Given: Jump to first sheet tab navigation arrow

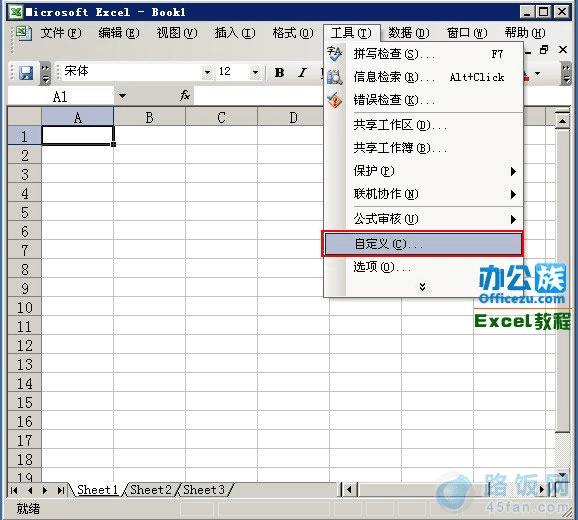Looking at the screenshot, I should tap(14, 490).
